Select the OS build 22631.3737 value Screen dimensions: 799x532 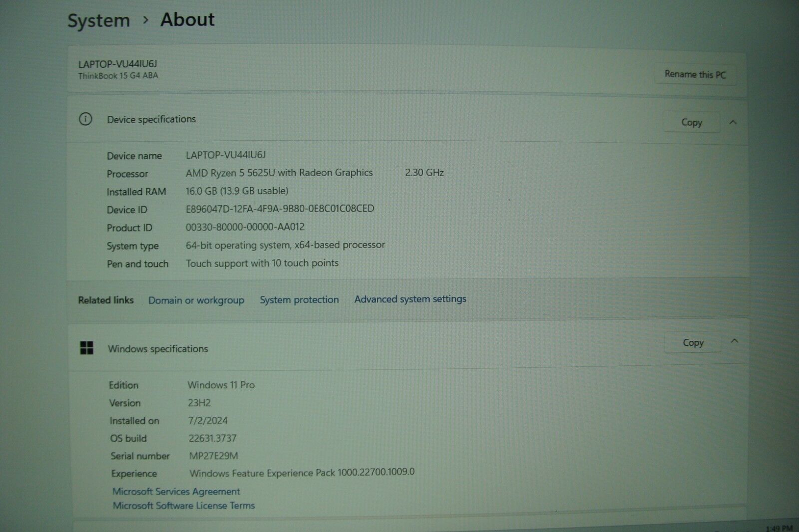[213, 438]
